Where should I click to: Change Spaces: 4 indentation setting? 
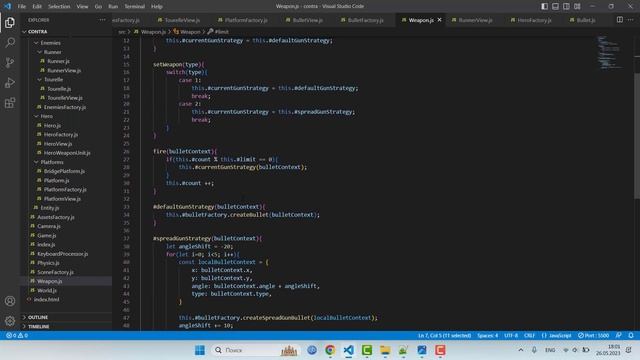487,335
